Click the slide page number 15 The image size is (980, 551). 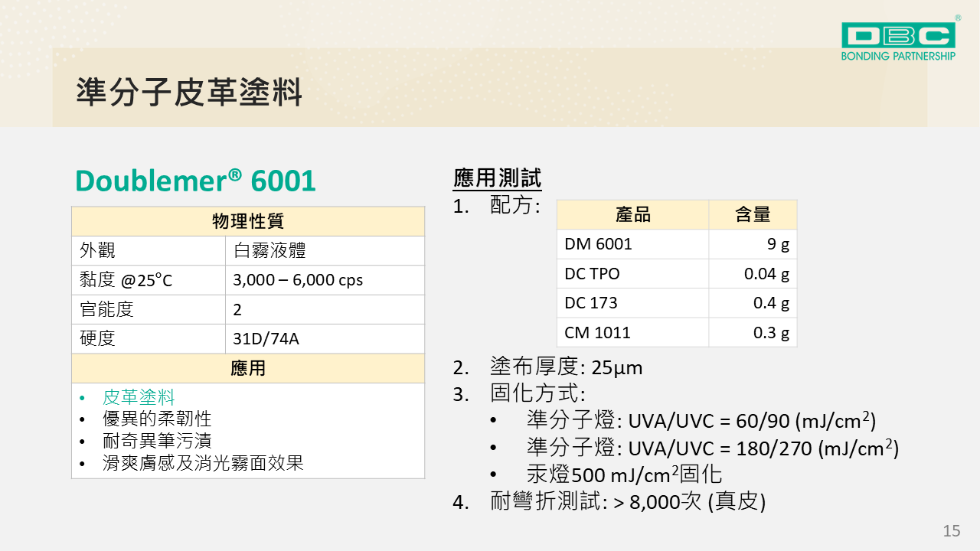click(951, 531)
